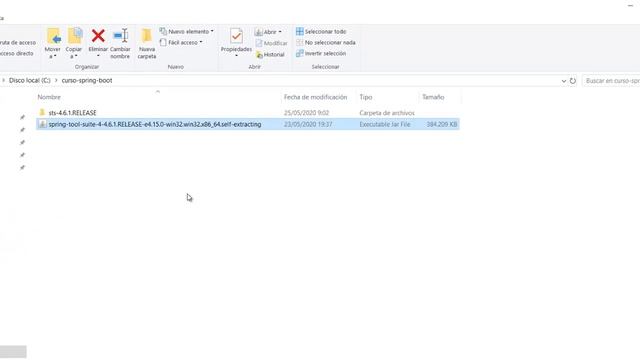640x360 pixels.
Task: Click the Executable Jar File type cell
Action: 384,124
